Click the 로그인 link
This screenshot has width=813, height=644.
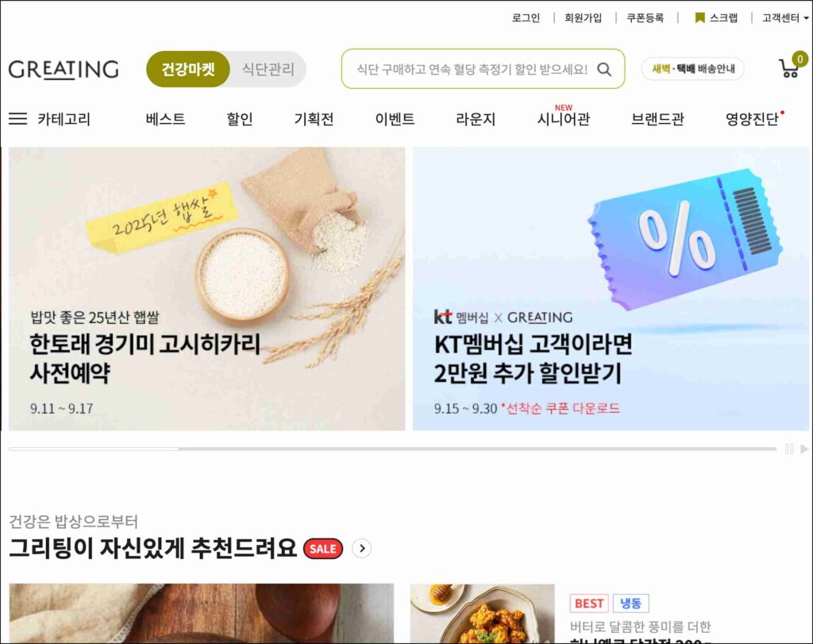click(x=526, y=18)
